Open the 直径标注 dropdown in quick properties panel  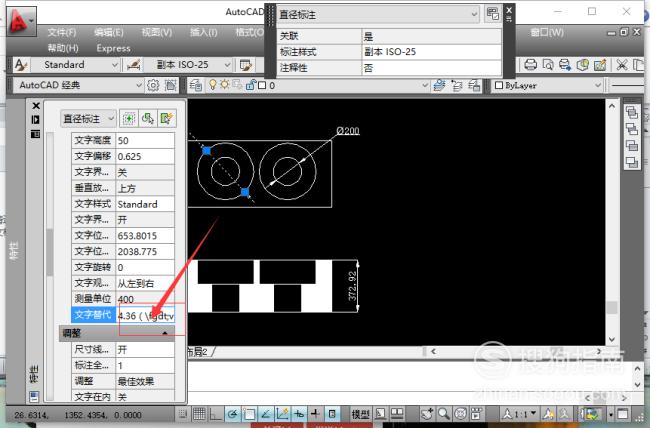pyautogui.click(x=475, y=15)
